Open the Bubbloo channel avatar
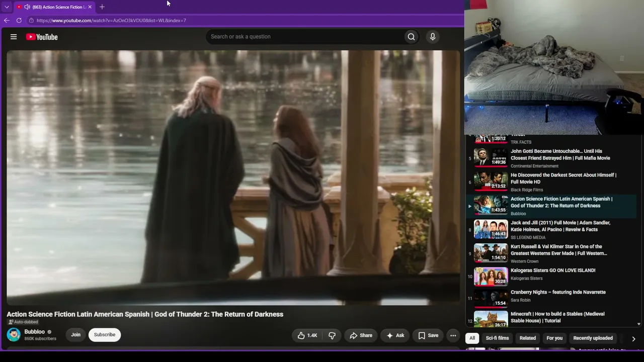Screen dimensions: 644x362 pos(14,334)
